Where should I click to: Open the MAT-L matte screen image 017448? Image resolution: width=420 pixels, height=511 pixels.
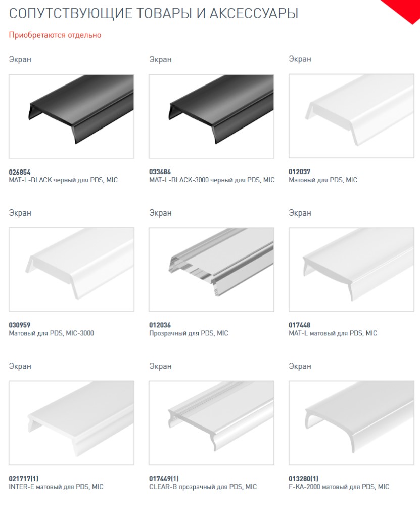click(351, 270)
